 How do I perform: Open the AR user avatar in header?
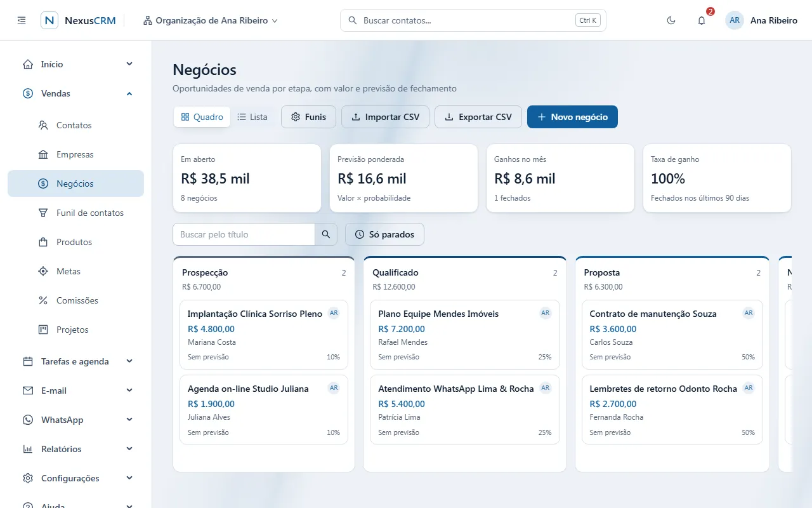coord(735,20)
